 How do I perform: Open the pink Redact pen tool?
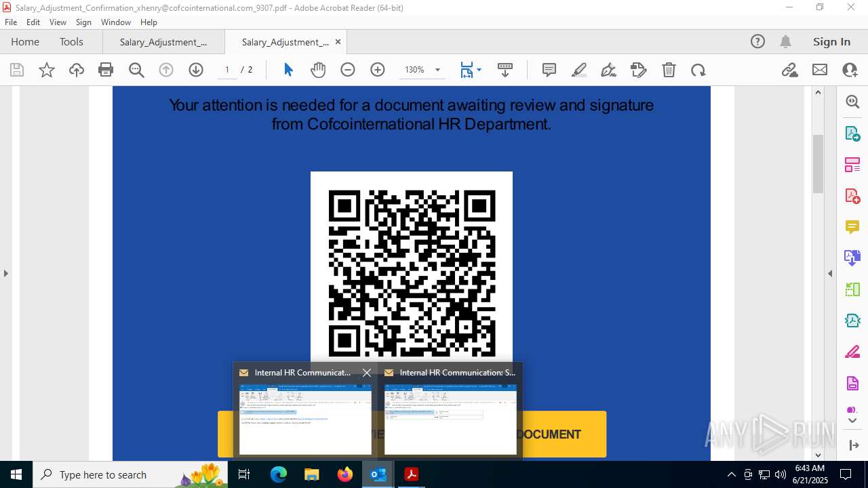pos(852,352)
